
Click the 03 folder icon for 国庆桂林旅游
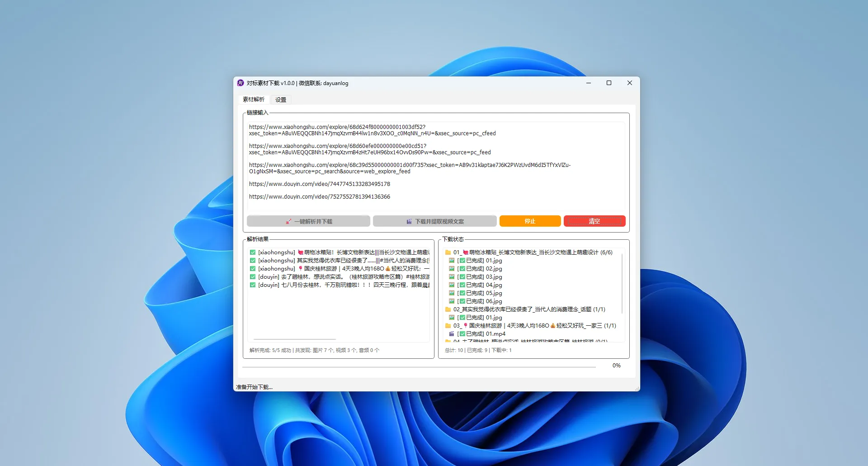[448, 326]
